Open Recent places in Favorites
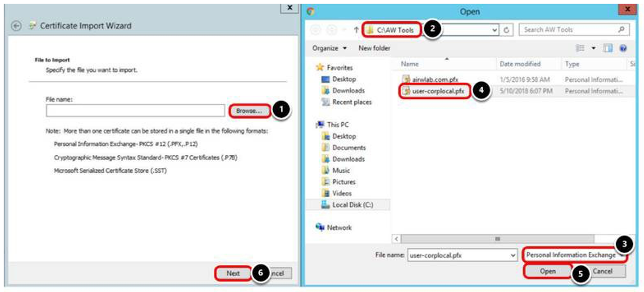Image resolution: width=644 pixels, height=292 pixels. point(352,102)
